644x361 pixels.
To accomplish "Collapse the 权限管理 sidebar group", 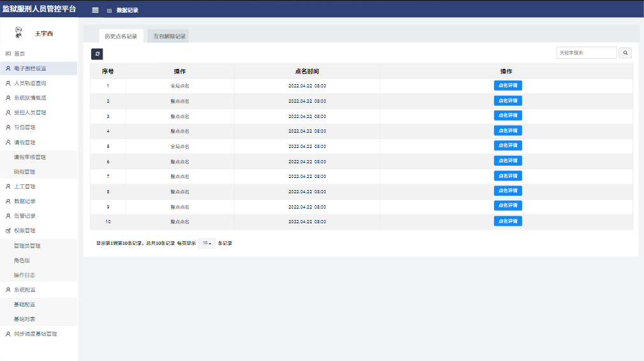I will (x=26, y=230).
